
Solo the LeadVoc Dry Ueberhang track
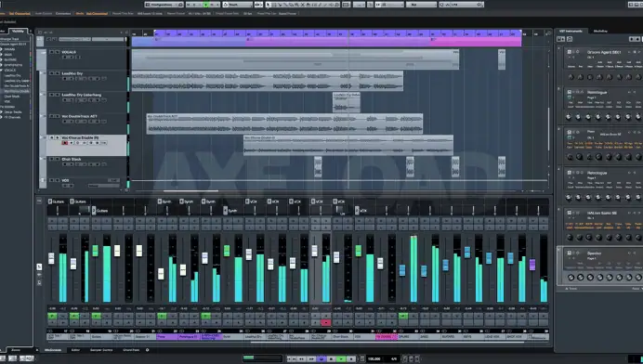(x=58, y=95)
